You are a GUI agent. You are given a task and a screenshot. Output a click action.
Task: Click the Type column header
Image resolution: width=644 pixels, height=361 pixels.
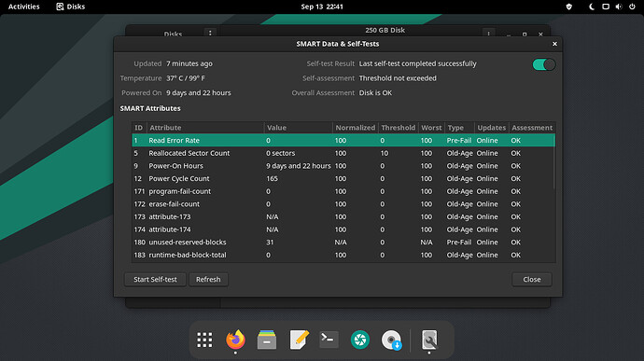459,128
